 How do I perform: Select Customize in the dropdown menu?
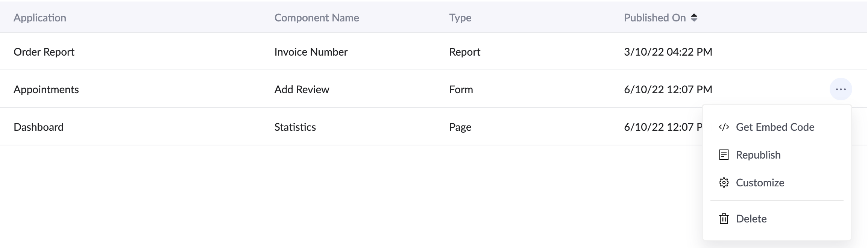pyautogui.click(x=760, y=183)
